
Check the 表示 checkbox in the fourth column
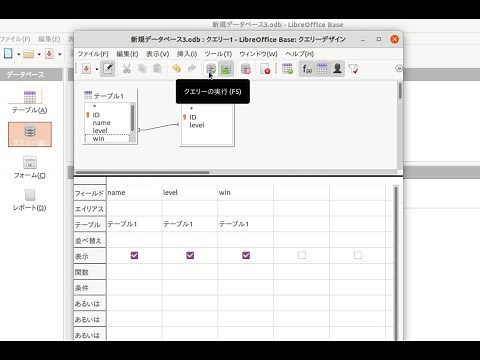point(302,255)
